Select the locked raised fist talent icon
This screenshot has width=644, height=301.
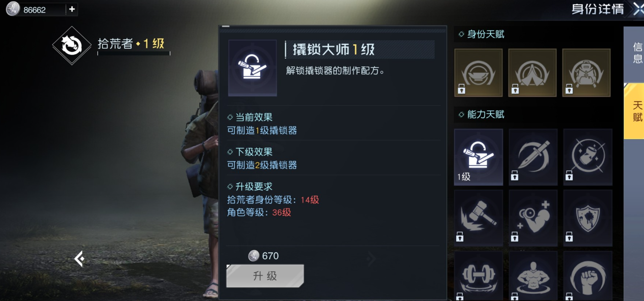[588, 276]
